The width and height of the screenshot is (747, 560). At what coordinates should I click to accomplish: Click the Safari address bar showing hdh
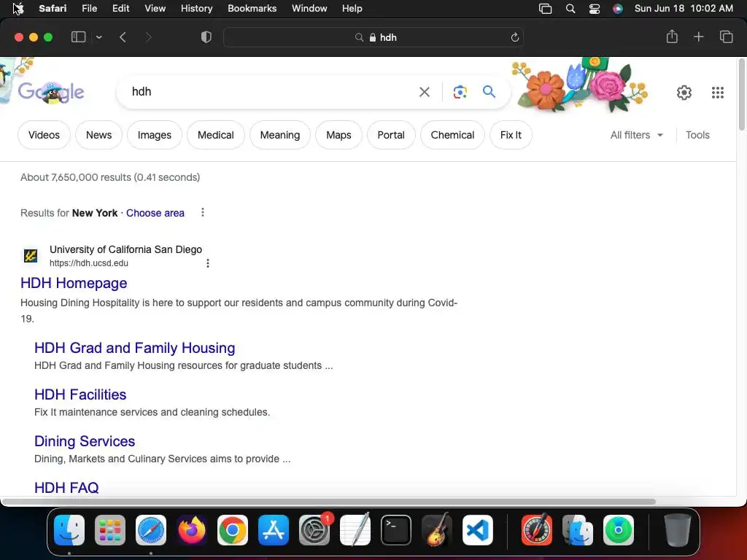[373, 37]
